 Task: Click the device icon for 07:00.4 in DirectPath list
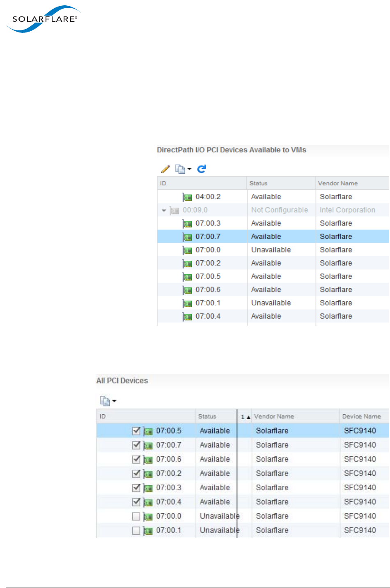click(187, 317)
